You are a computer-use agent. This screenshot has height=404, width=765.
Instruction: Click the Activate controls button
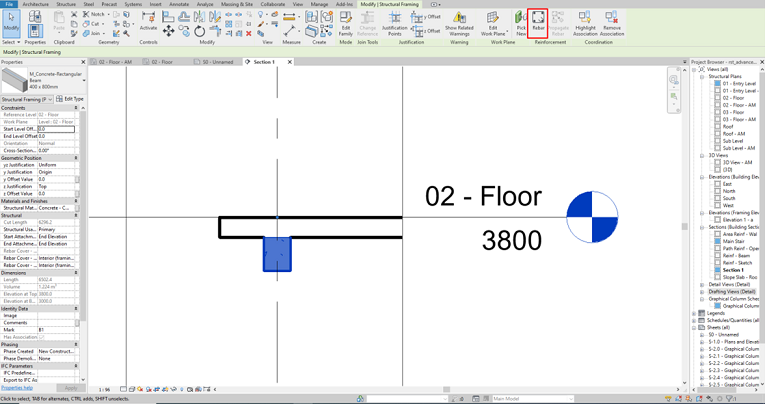[x=148, y=21]
